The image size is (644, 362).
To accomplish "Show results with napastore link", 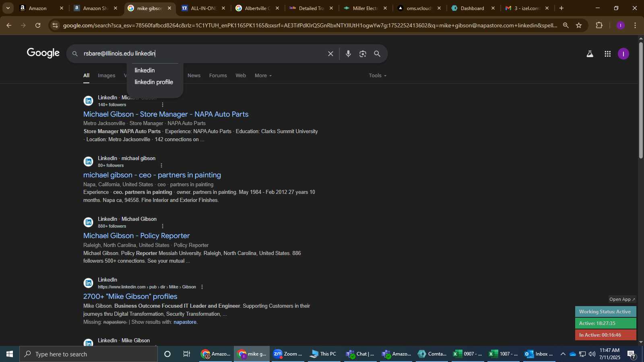I will click(185, 322).
